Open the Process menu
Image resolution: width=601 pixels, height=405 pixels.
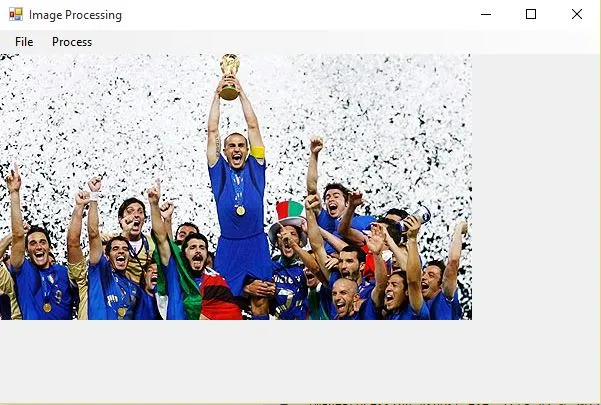pyautogui.click(x=72, y=42)
